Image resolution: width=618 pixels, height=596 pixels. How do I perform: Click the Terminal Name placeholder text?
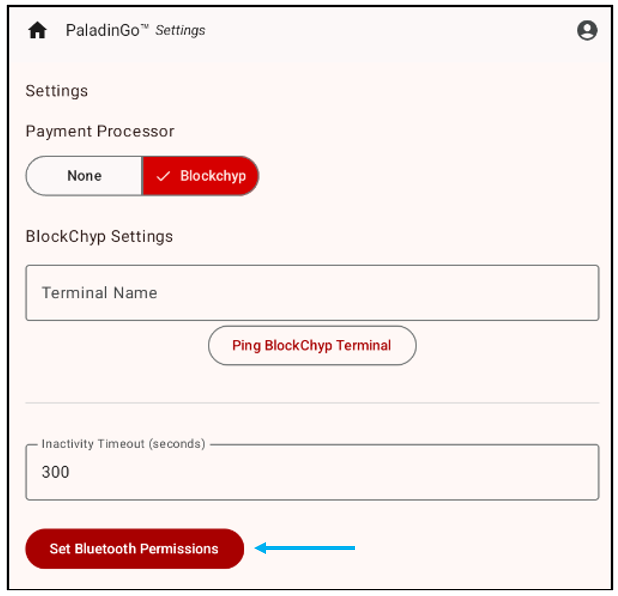tap(100, 293)
